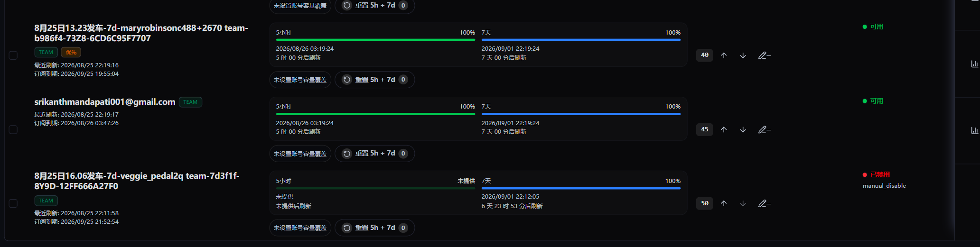Edit the veggie_pedal2q account entry
The width and height of the screenshot is (980, 247).
pos(764,203)
